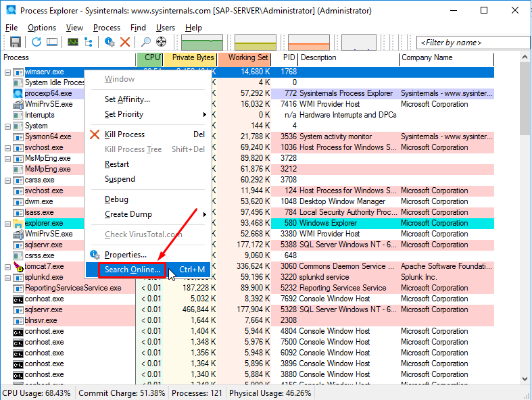Click the CPU usage history graph

(202, 43)
